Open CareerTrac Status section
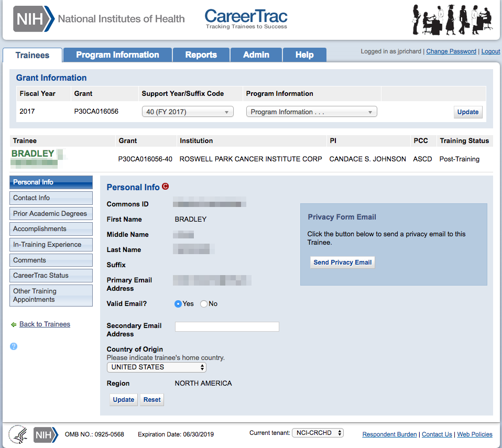Viewport: 502px width, 448px height. 51,276
